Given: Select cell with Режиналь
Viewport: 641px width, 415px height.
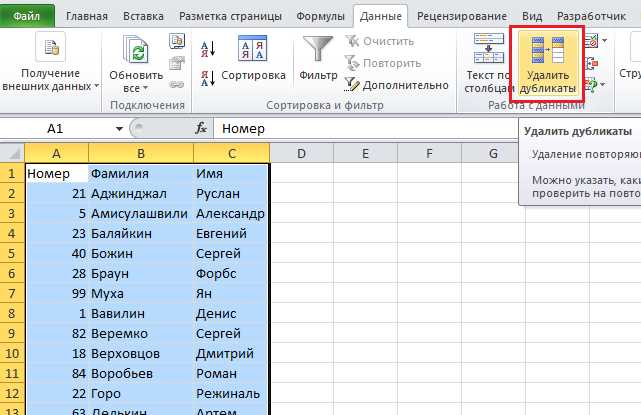Looking at the screenshot, I should pyautogui.click(x=232, y=394).
